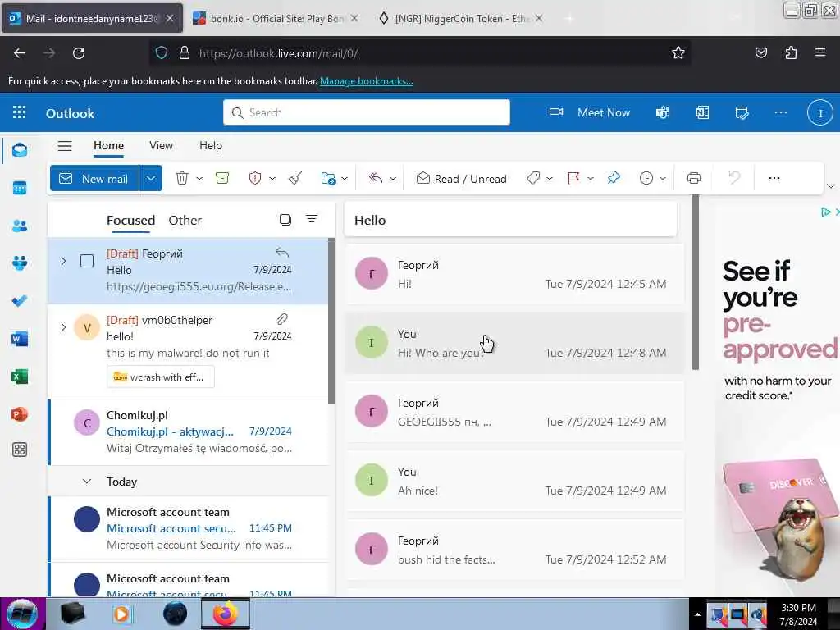840x630 pixels.
Task: Pin the message with pin icon
Action: (614, 178)
